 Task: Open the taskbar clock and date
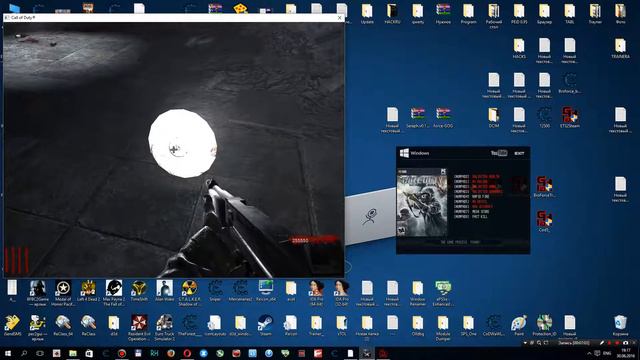pos(625,353)
